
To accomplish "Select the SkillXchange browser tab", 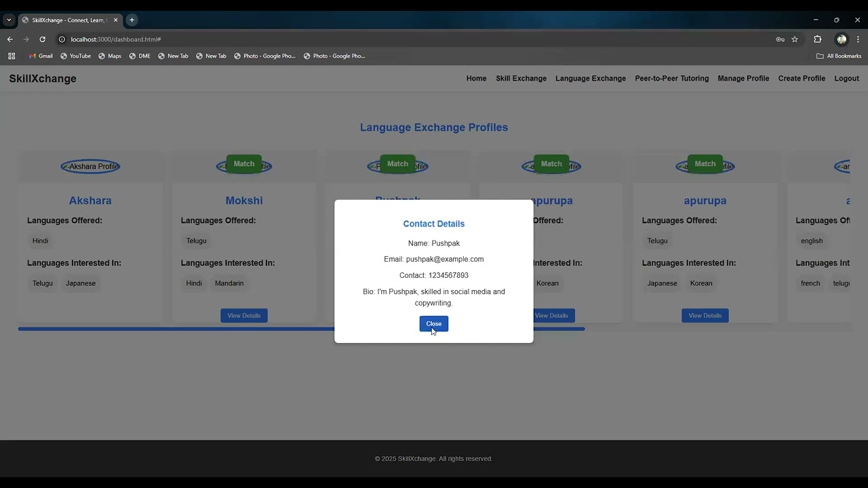I will point(69,20).
